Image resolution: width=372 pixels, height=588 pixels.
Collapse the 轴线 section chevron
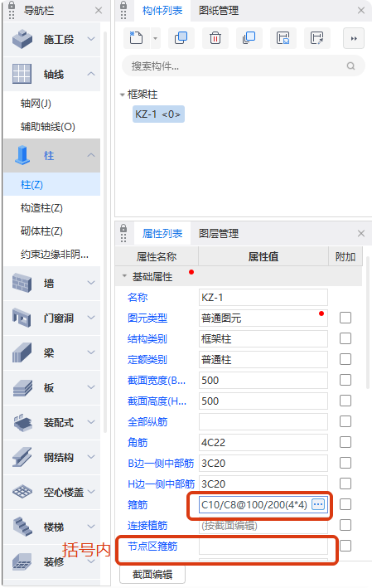coord(91,74)
